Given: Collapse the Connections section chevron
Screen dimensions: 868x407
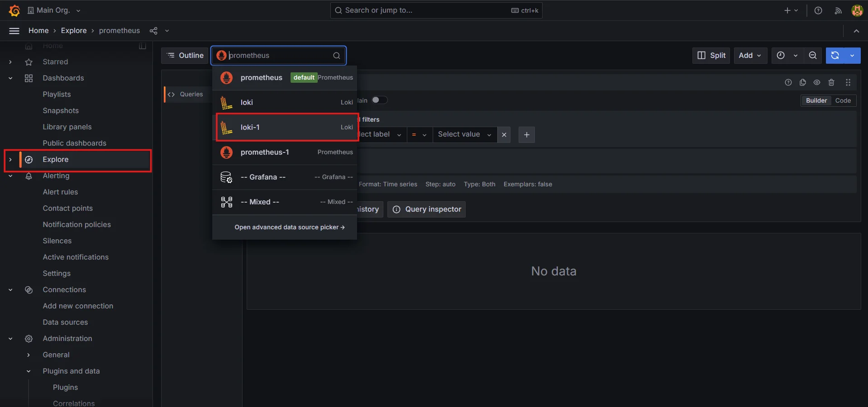Looking at the screenshot, I should click(x=10, y=290).
